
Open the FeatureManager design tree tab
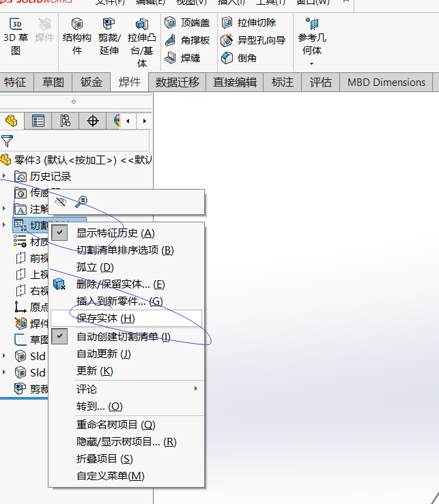point(12,121)
